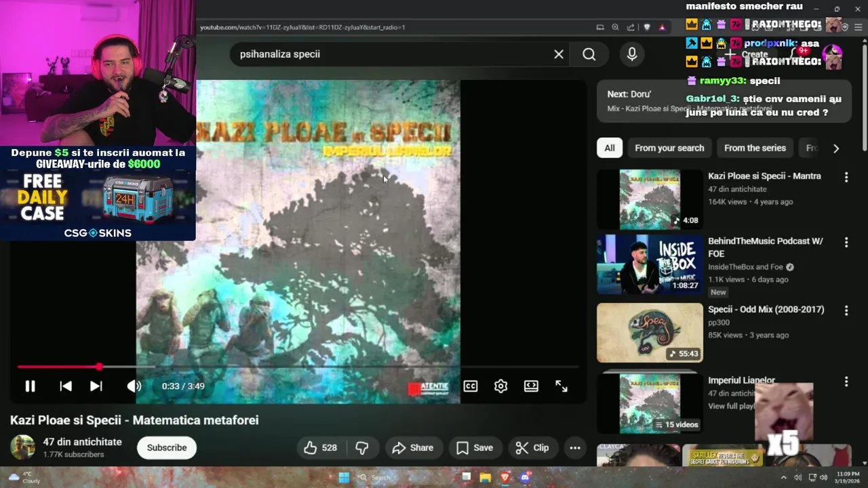Open 'Kazi Ploae si Specii - Mantra' thumbnail
The height and width of the screenshot is (488, 868).
click(650, 199)
